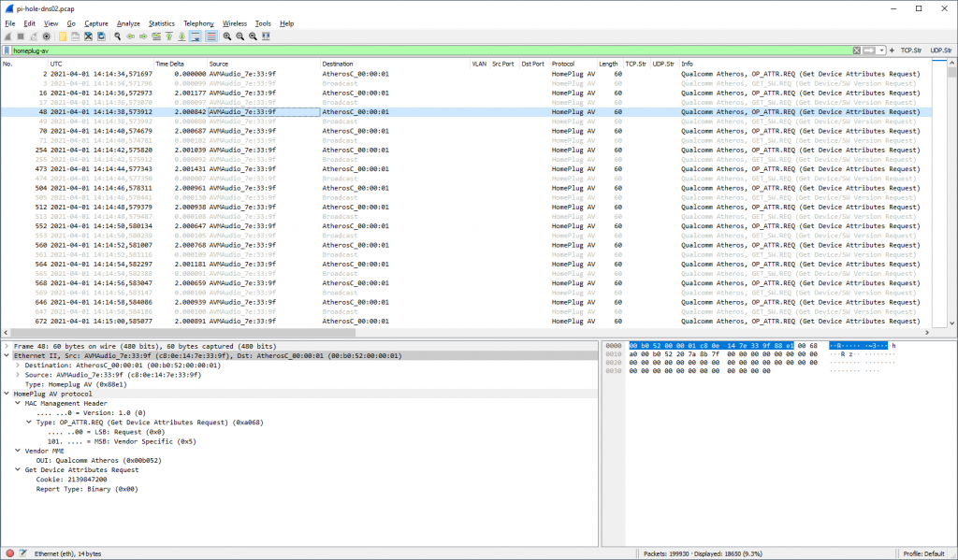The width and height of the screenshot is (958, 560).
Task: Expand the Destination AtherosC_00:00:01 node
Action: pos(18,366)
